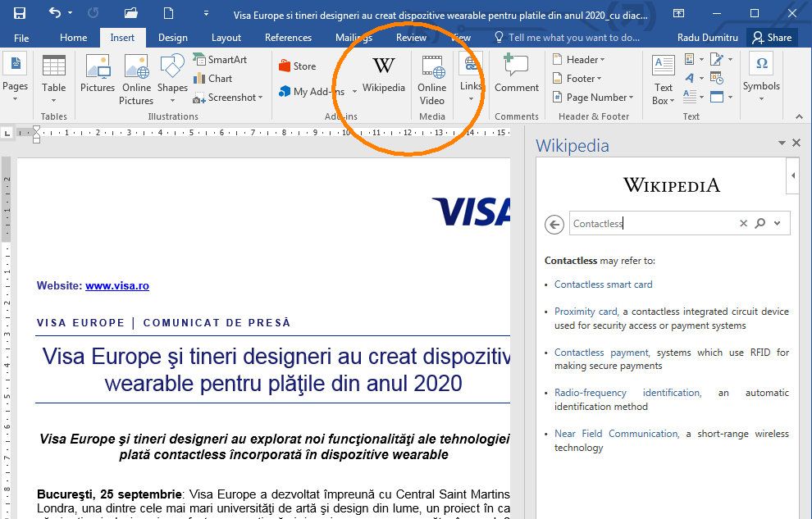Viewport: 812px width, 519px height.
Task: Collapse the Wikipedia pane side arrow
Action: pyautogui.click(x=792, y=175)
